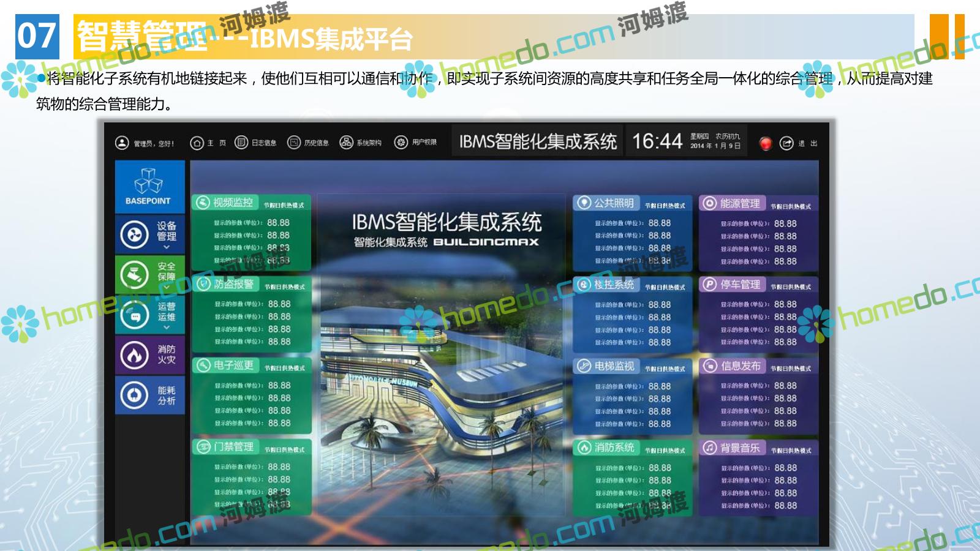Click the BASEPOINT cube logo icon
The width and height of the screenshot is (980, 551).
coord(148,181)
